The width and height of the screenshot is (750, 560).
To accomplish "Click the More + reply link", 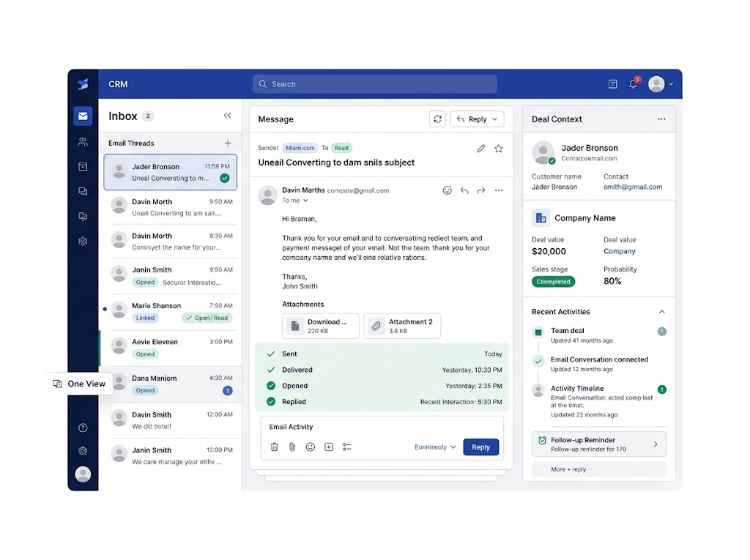I will pos(568,469).
